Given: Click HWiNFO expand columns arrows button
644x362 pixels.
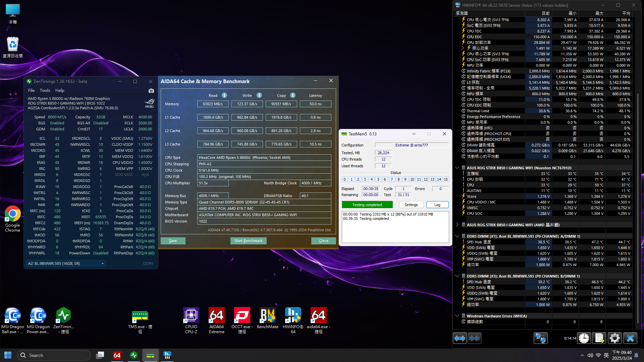Looking at the screenshot, I should tap(460, 338).
